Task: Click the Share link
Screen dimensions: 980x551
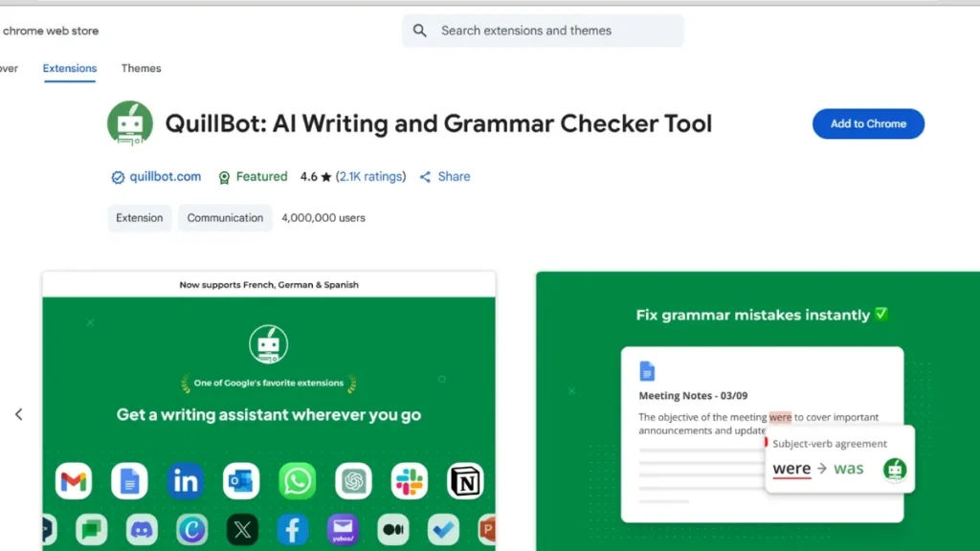Action: (454, 177)
